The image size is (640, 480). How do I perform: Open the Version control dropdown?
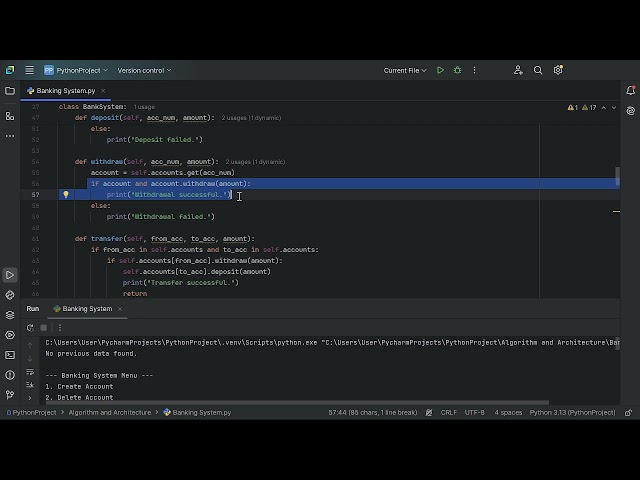pos(144,70)
